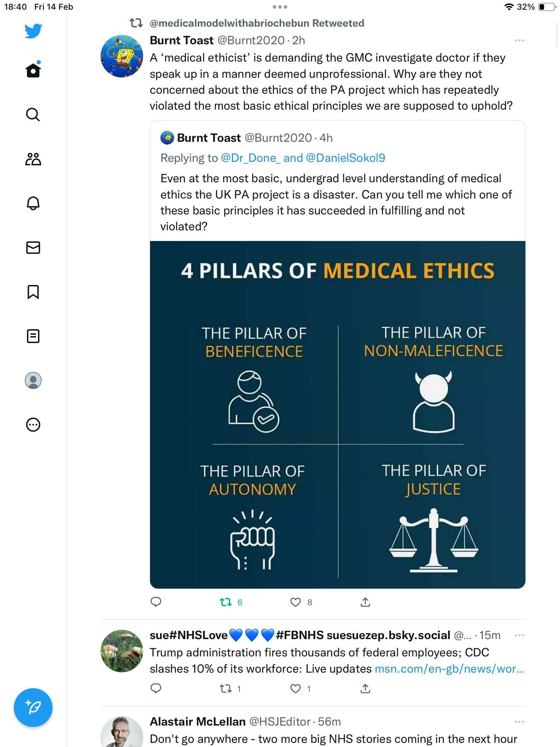Open the More circle-dots sidebar icon
560x747 pixels.
pyautogui.click(x=33, y=425)
